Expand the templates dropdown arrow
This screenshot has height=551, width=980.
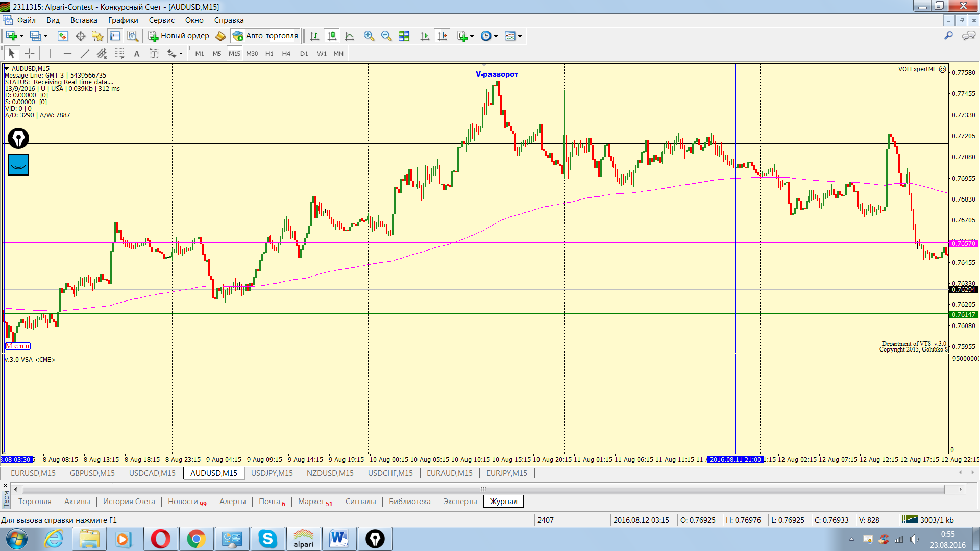click(520, 36)
